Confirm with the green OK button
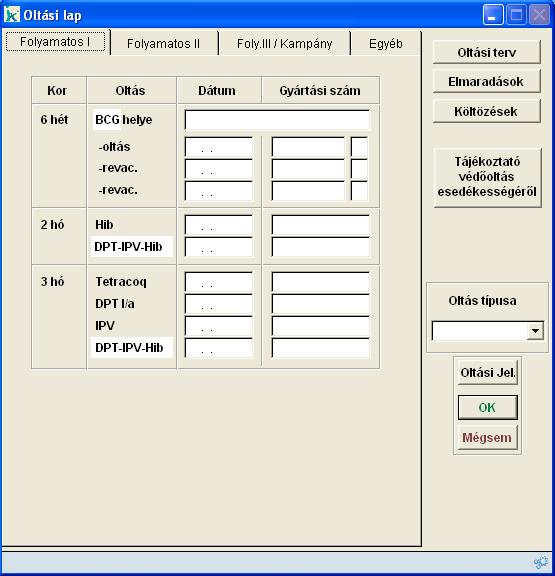This screenshot has width=555, height=576. tap(488, 407)
